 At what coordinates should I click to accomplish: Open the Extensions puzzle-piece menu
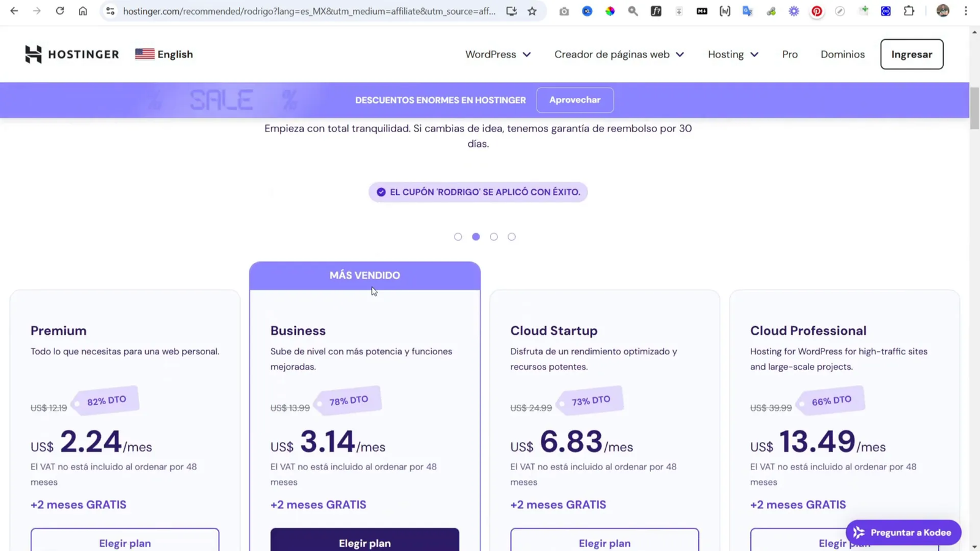coord(910,11)
